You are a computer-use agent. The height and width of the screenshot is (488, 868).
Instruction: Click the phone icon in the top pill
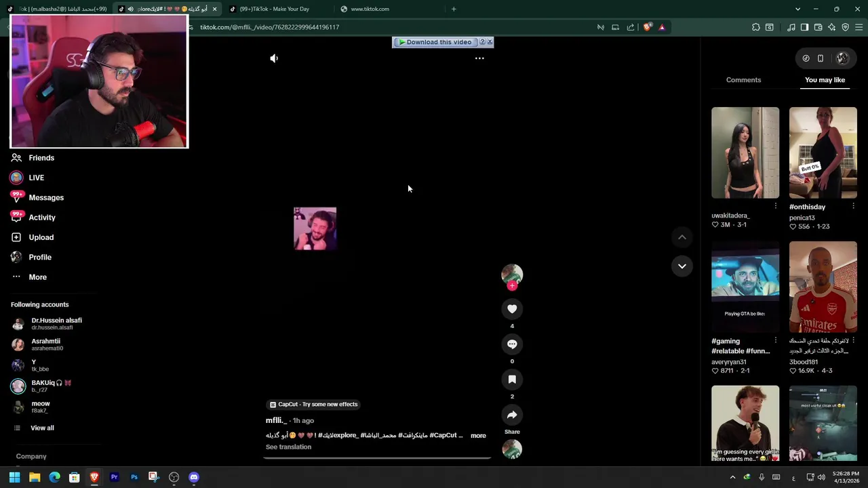[x=821, y=58]
